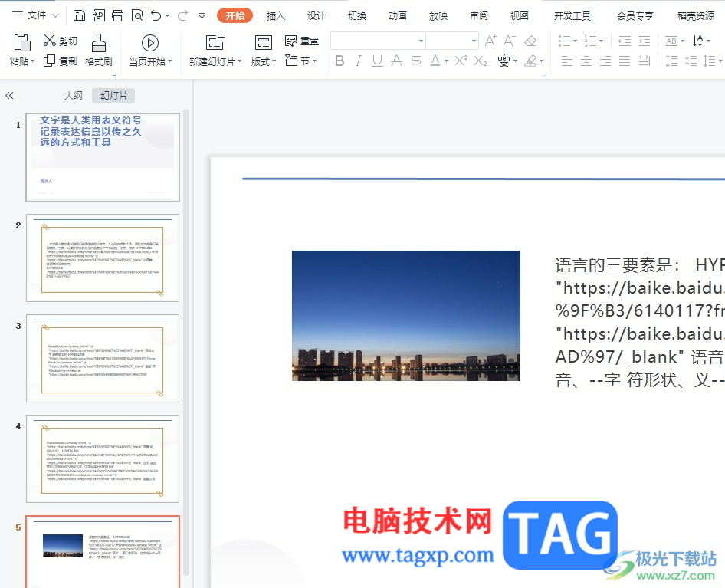This screenshot has width=725, height=588.
Task: Click the Paste clipboard icon
Action: click(22, 43)
